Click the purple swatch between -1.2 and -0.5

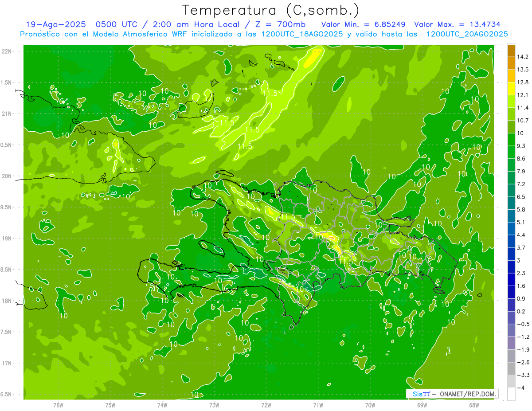tap(512, 330)
